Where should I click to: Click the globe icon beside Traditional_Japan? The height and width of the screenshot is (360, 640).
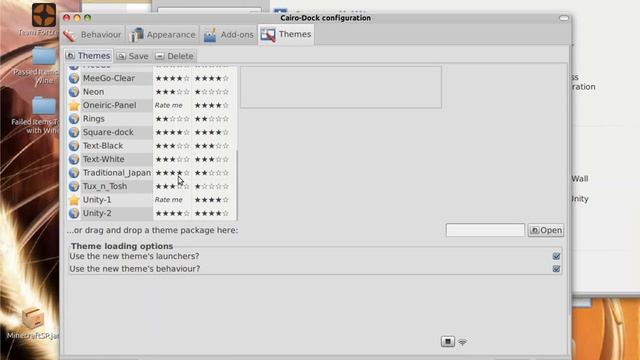coord(74,172)
